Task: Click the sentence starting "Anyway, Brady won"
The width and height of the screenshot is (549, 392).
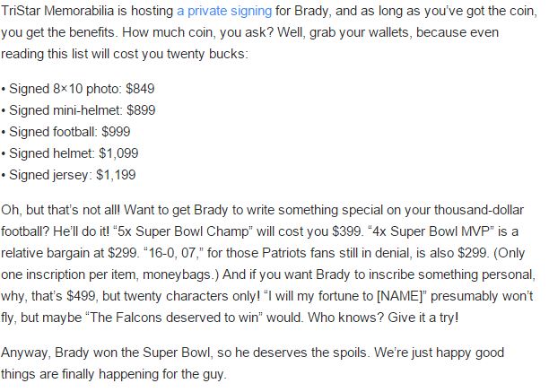Action: (x=99, y=354)
